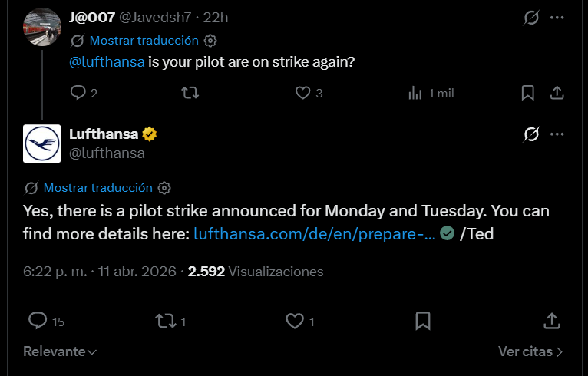Like the Lufthansa strike reply
The height and width of the screenshot is (376, 588).
coord(295,321)
